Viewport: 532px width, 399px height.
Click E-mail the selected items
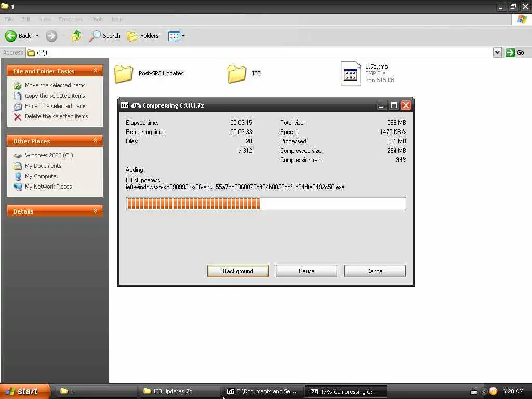pos(56,106)
